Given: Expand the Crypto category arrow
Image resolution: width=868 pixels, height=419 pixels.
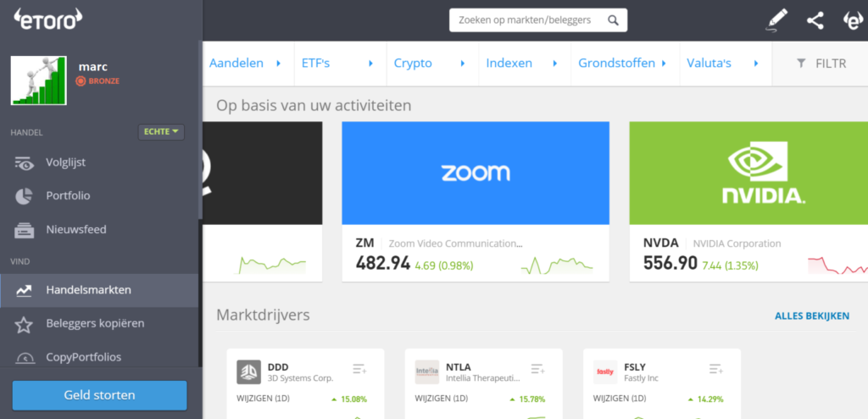Looking at the screenshot, I should pyautogui.click(x=463, y=64).
